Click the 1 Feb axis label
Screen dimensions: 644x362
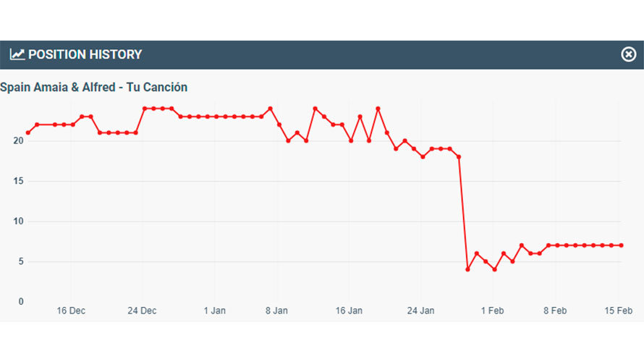tap(492, 311)
